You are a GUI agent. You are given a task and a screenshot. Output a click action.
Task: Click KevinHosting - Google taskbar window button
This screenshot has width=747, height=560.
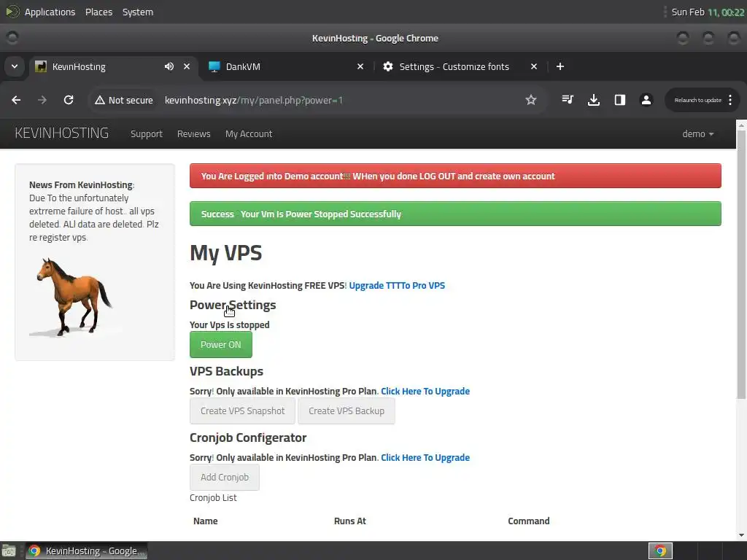pos(86,551)
